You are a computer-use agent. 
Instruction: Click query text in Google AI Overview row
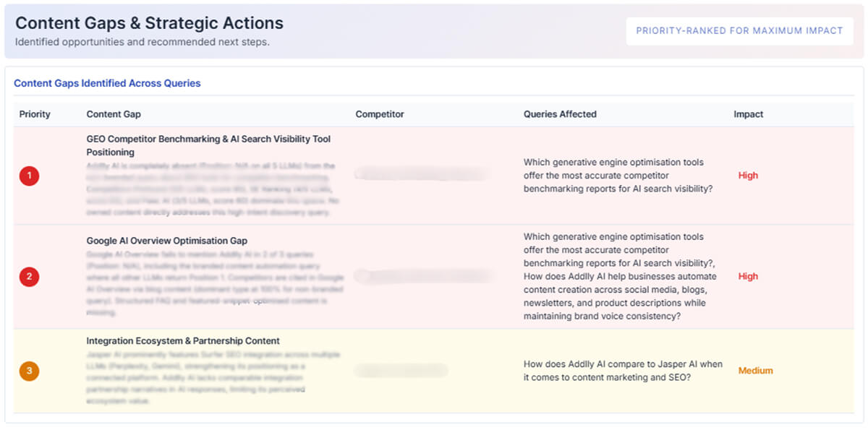pos(621,276)
